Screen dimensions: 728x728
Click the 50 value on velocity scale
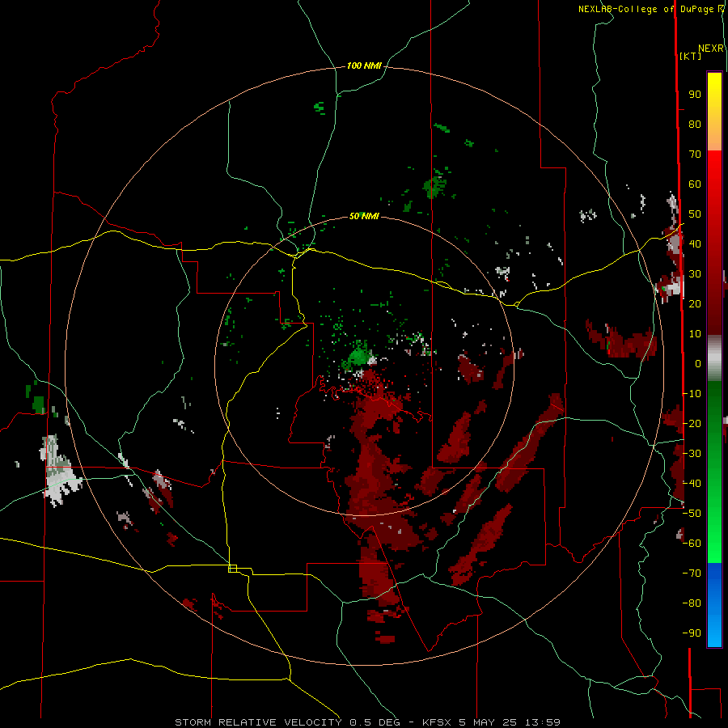click(x=695, y=214)
